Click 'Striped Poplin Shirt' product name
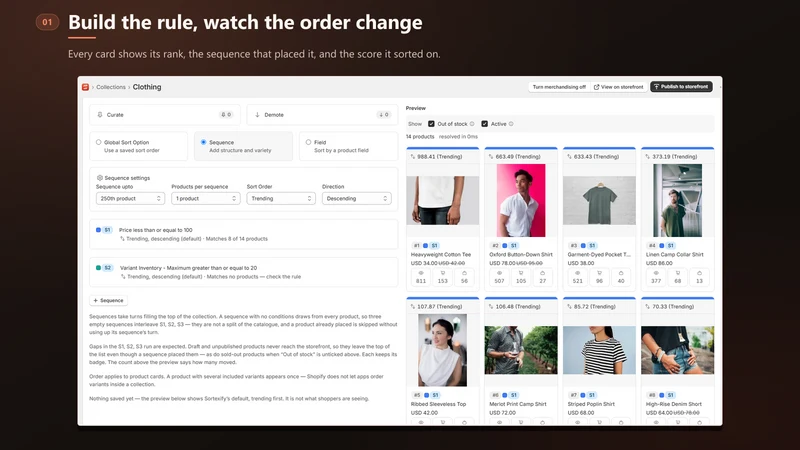The height and width of the screenshot is (450, 800). click(x=591, y=404)
